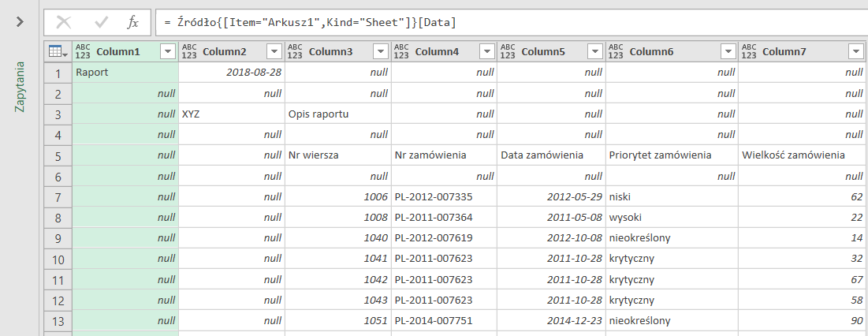Select row number 7

click(x=57, y=196)
